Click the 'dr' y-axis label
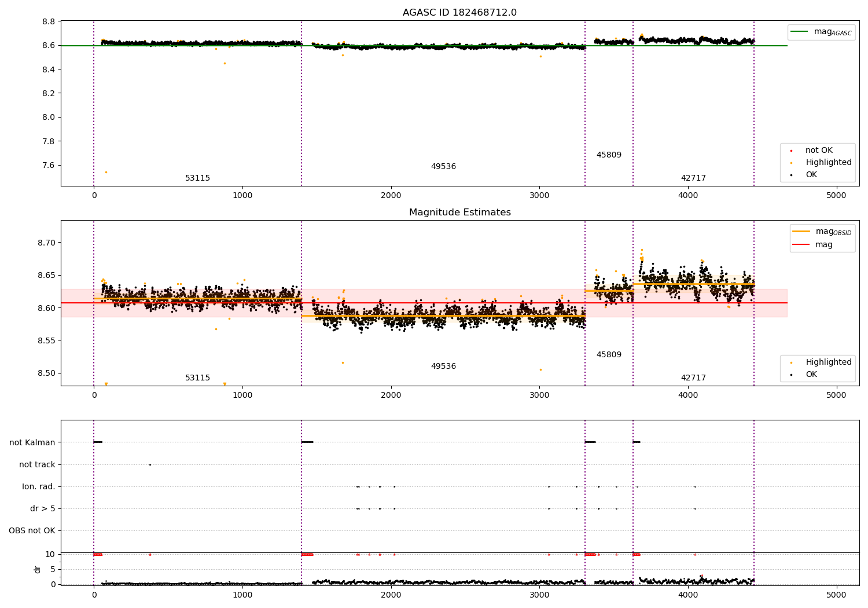The image size is (868, 608). pyautogui.click(x=38, y=569)
